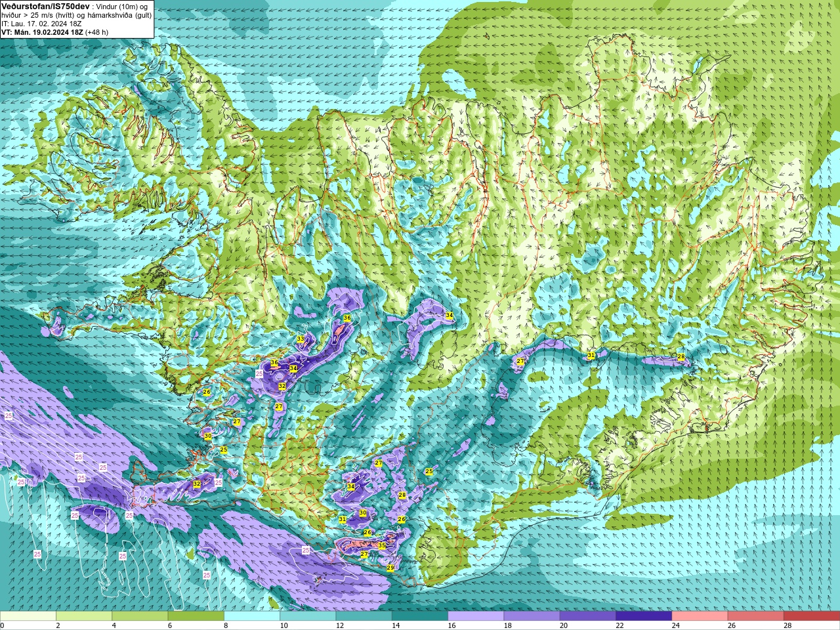Click the 14–16 m/s dark teal legend swatch
The height and width of the screenshot is (630, 840).
pos(420,616)
